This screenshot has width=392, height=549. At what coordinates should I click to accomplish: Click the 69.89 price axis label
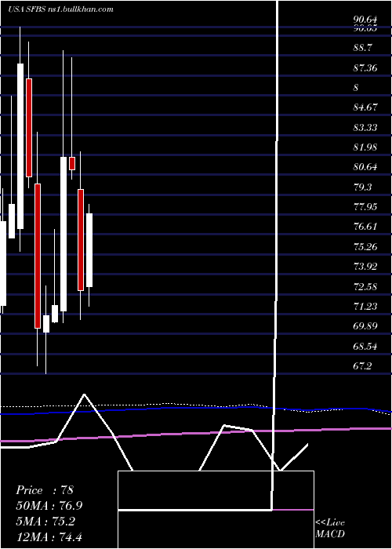(365, 326)
